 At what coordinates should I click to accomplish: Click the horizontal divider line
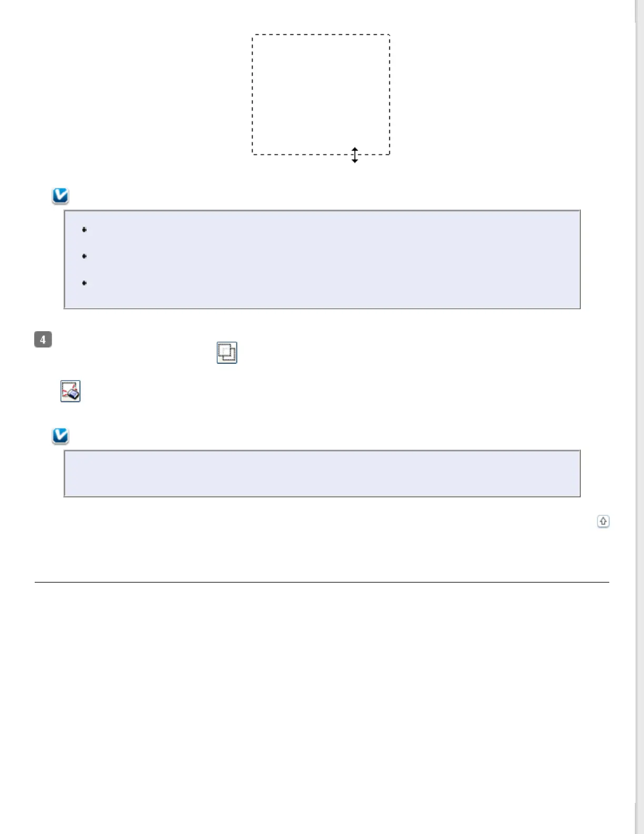(x=322, y=582)
